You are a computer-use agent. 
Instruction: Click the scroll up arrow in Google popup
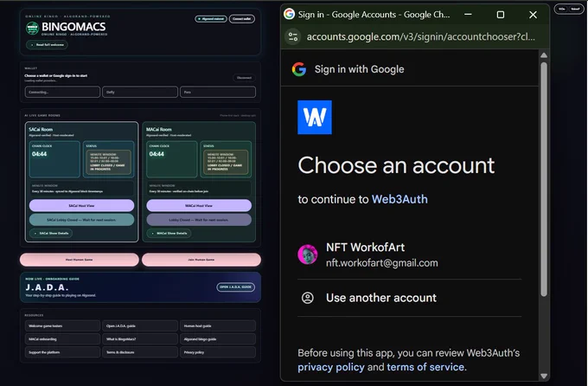[544, 55]
